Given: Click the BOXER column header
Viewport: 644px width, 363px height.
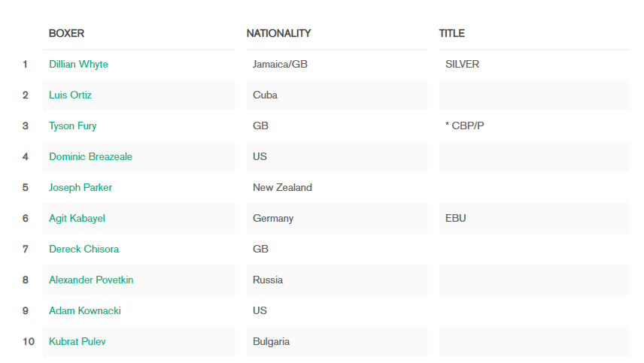Looking at the screenshot, I should pos(66,33).
